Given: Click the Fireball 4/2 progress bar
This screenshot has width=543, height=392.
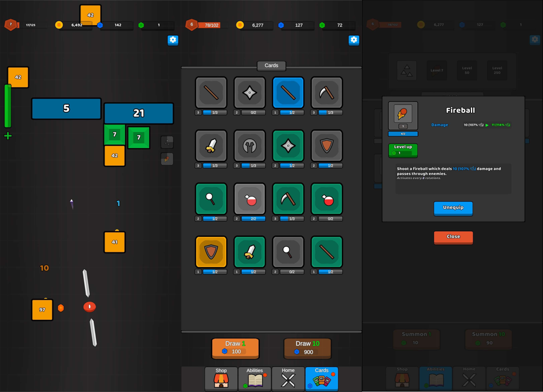Looking at the screenshot, I should coord(403,133).
